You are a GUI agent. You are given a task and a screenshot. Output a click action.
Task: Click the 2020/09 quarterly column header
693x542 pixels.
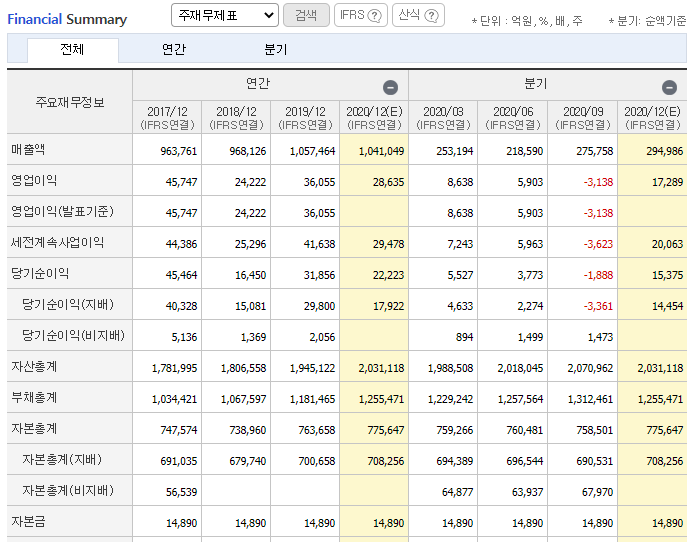583,118
